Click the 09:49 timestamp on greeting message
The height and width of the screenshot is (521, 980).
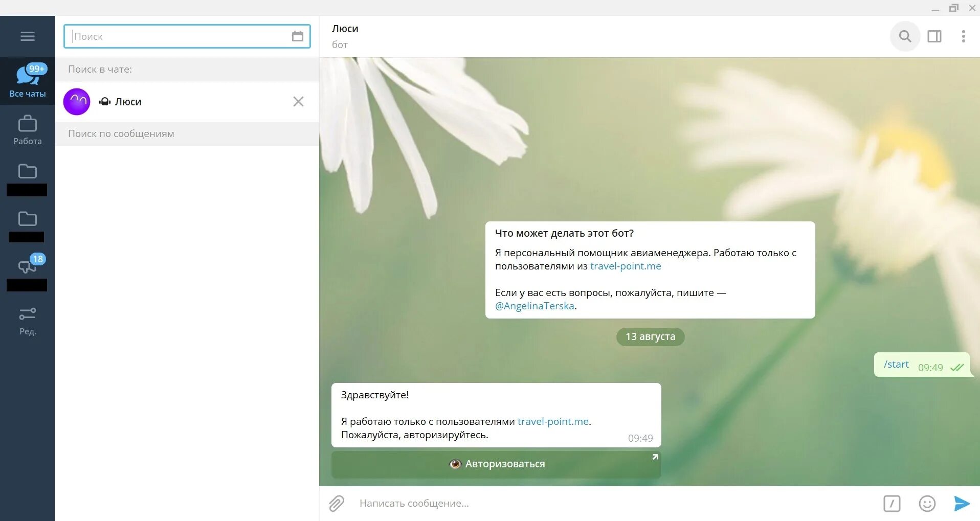(640, 438)
